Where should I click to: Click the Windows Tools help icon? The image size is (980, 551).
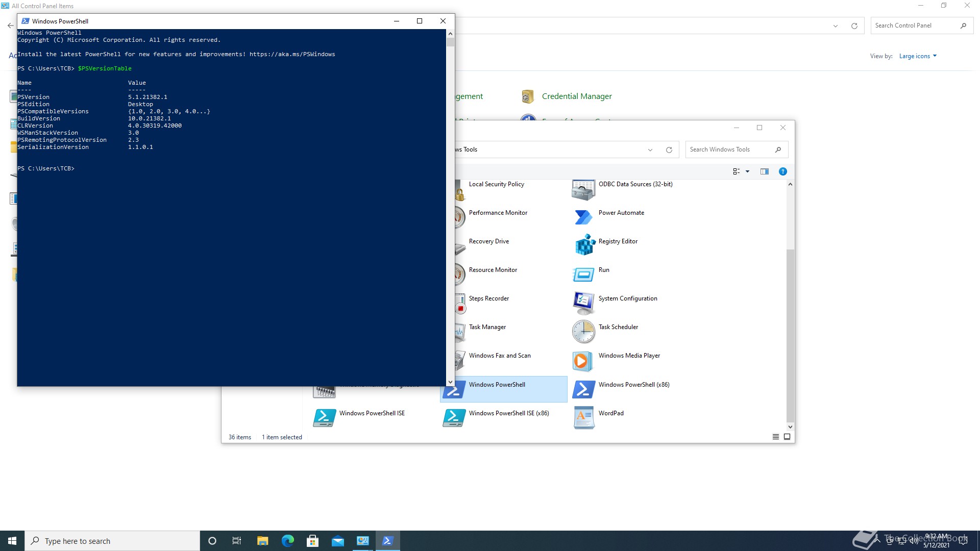782,171
